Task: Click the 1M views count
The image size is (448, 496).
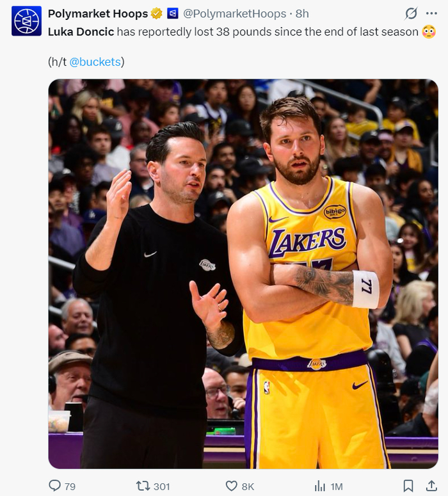Action: click(x=337, y=486)
